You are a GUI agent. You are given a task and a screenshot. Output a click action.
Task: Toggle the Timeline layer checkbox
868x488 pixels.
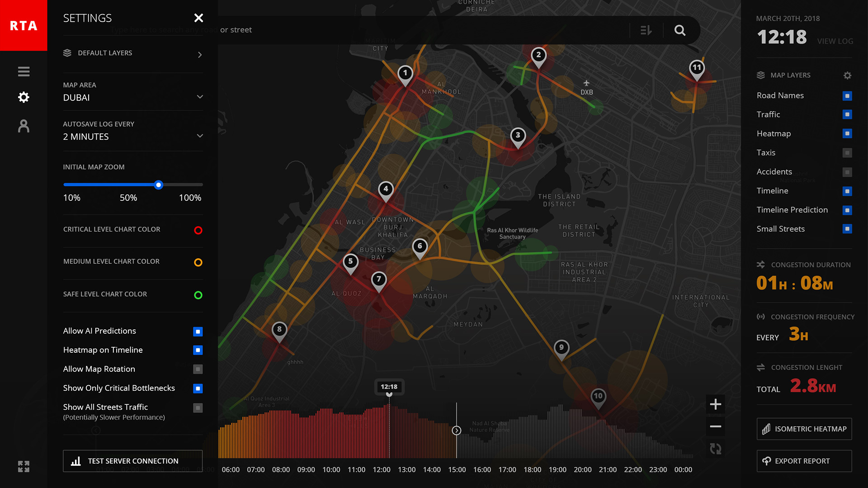847,191
